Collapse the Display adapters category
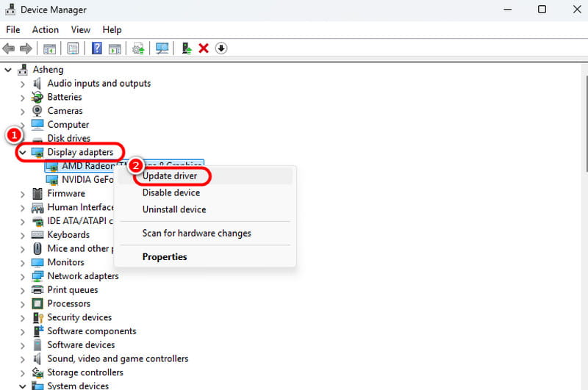Screen dimensions: 588x390 click(x=23, y=153)
